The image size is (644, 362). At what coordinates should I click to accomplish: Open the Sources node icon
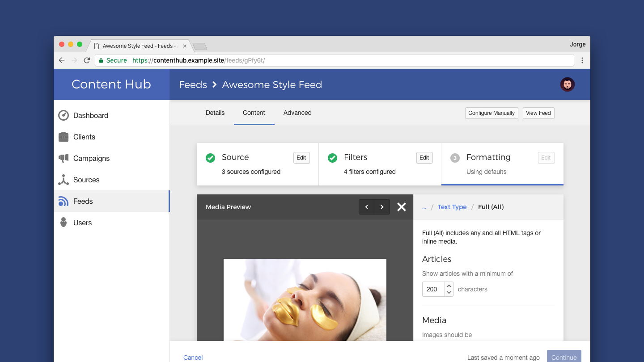[x=64, y=180]
